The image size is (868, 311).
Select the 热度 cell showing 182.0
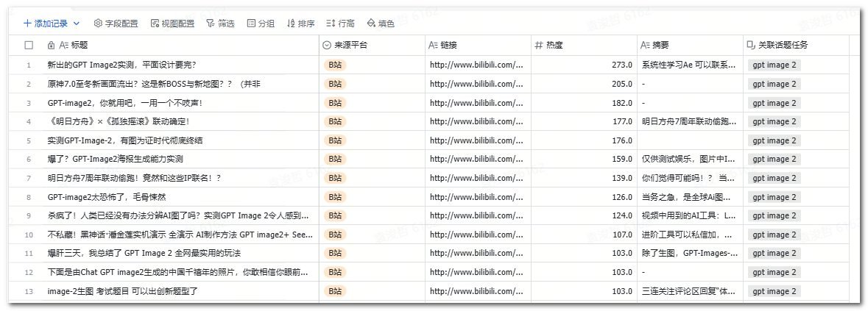584,103
